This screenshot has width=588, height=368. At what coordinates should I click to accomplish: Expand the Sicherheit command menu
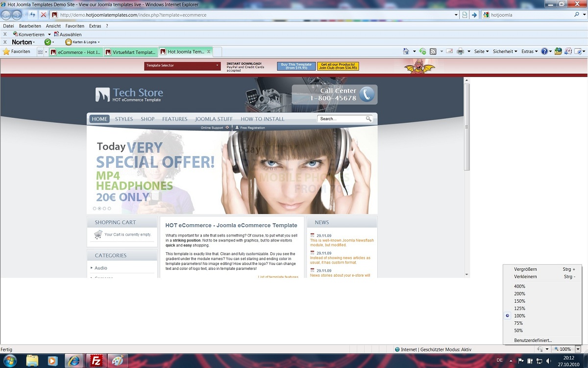[505, 52]
